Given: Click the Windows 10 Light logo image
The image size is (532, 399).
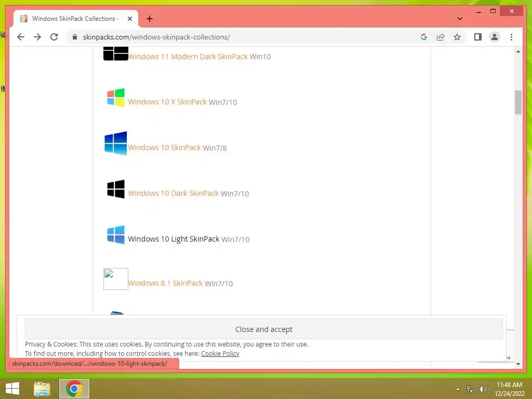Looking at the screenshot, I should pyautogui.click(x=116, y=235).
